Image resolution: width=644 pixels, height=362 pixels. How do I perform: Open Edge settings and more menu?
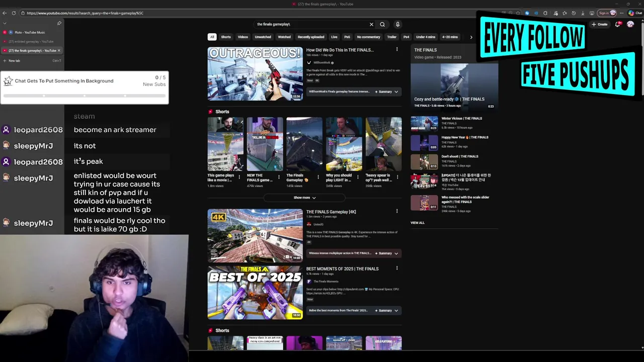point(622,13)
